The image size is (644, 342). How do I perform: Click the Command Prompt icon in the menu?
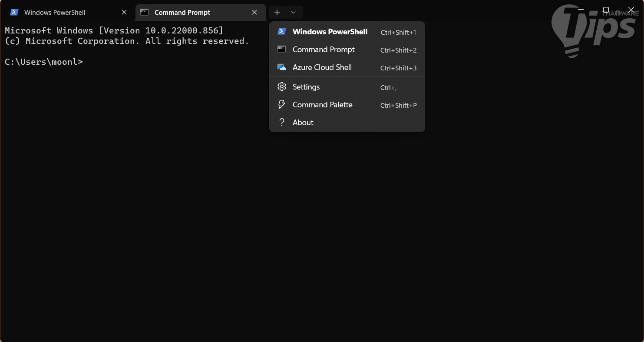(282, 50)
